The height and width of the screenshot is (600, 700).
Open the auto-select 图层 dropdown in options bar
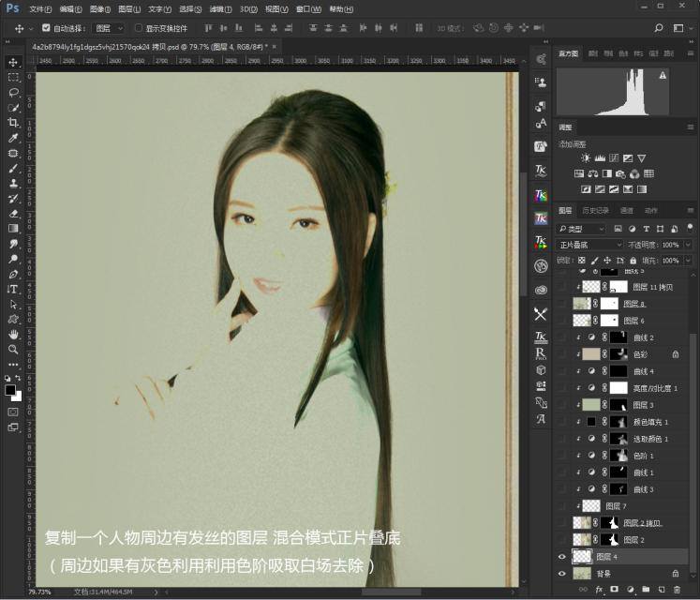click(x=109, y=28)
